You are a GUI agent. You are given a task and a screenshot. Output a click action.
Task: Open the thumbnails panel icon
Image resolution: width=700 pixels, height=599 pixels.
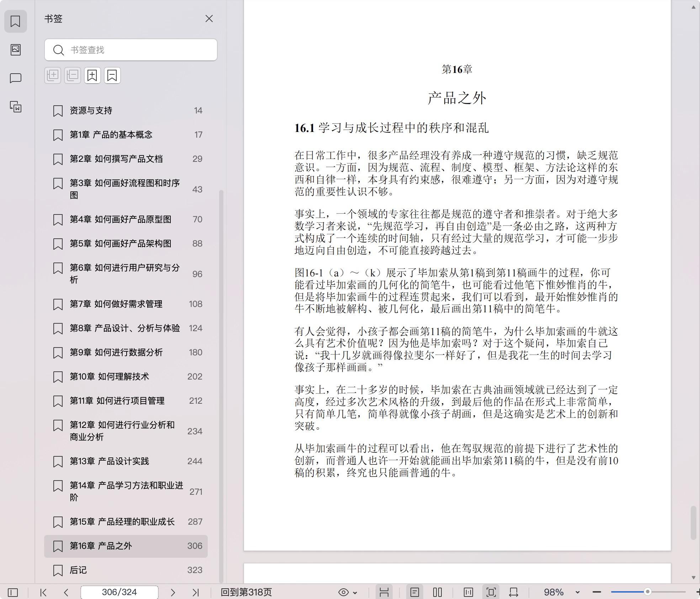15,49
